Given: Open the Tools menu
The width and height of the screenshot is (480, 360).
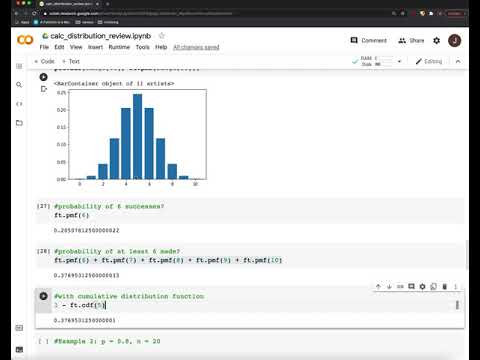Looking at the screenshot, I should [x=142, y=47].
